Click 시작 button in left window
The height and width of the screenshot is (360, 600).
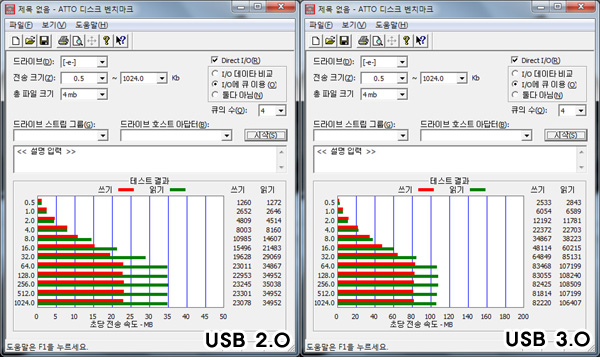(x=266, y=135)
